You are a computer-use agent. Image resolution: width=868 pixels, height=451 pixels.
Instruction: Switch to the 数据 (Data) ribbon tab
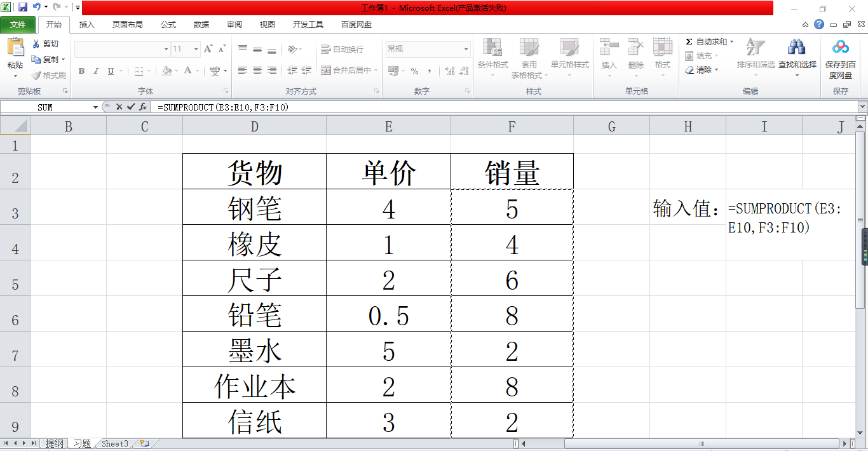[201, 25]
